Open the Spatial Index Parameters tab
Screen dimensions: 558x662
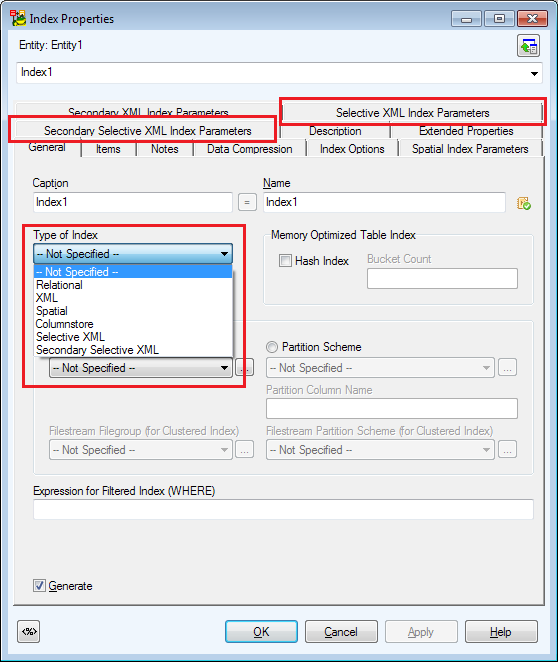pyautogui.click(x=470, y=149)
